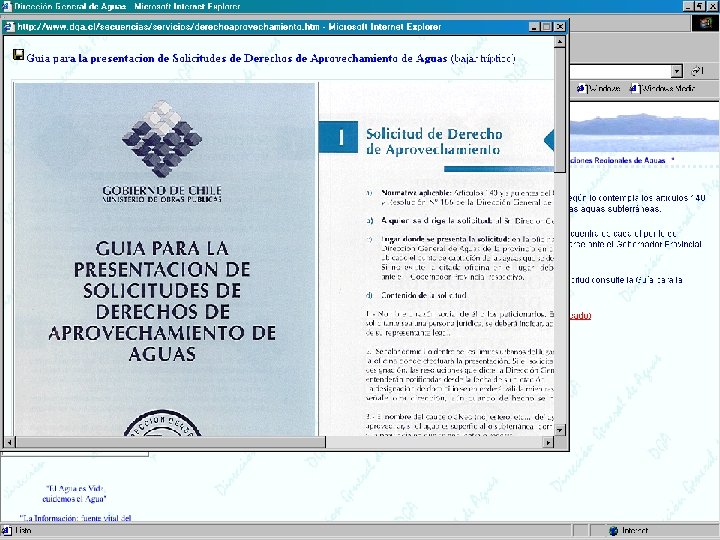Click the 'Solicitud de Derecho de Aprovechamiento' page image
This screenshot has width=720, height=540.
436,259
